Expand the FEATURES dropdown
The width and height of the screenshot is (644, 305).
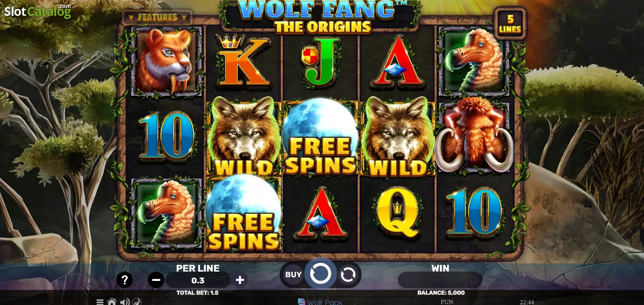pos(157,17)
